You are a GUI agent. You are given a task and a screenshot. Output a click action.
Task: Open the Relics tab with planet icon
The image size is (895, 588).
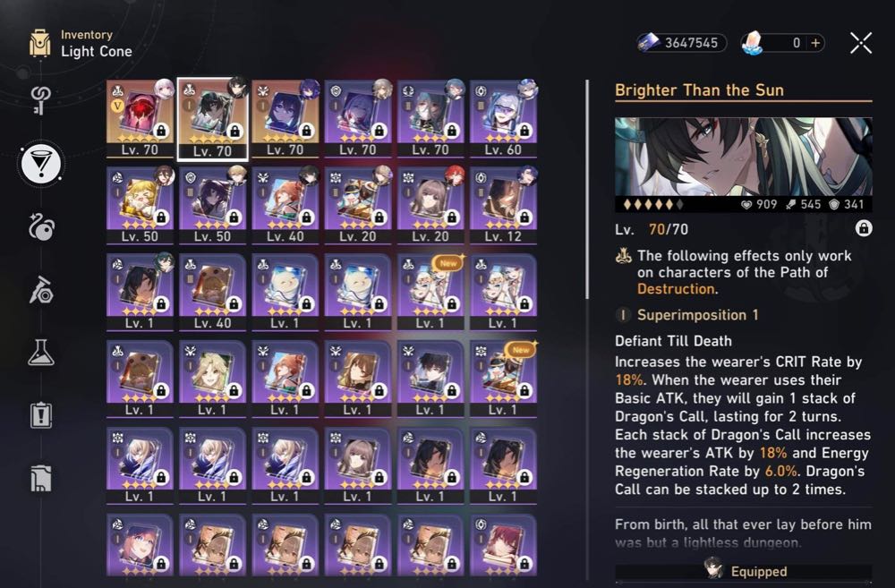(40, 226)
